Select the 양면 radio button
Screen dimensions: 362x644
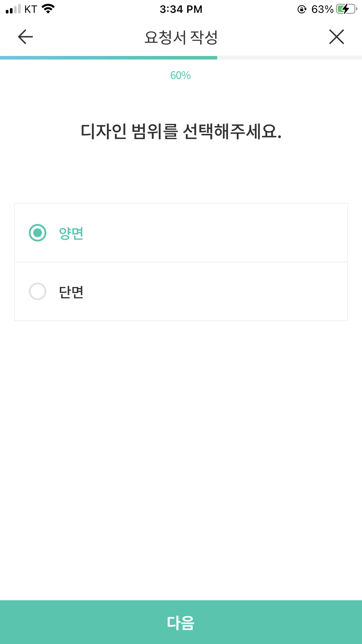click(x=38, y=233)
